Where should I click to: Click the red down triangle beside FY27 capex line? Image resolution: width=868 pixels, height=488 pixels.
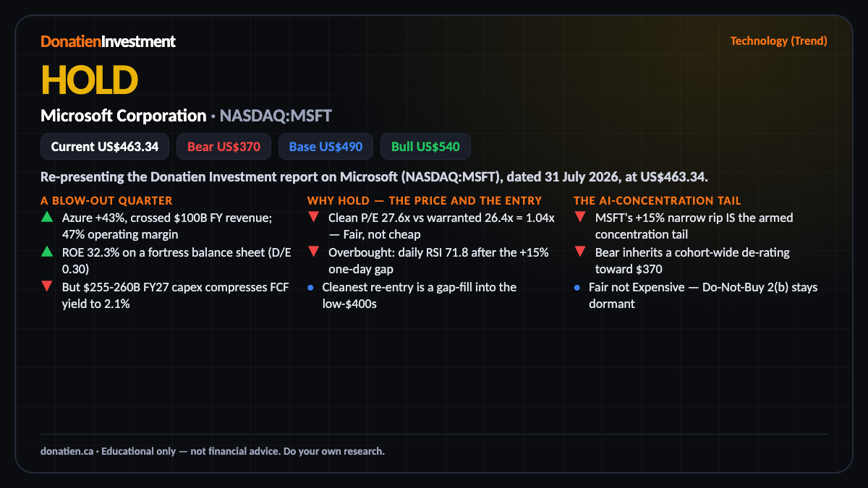47,286
